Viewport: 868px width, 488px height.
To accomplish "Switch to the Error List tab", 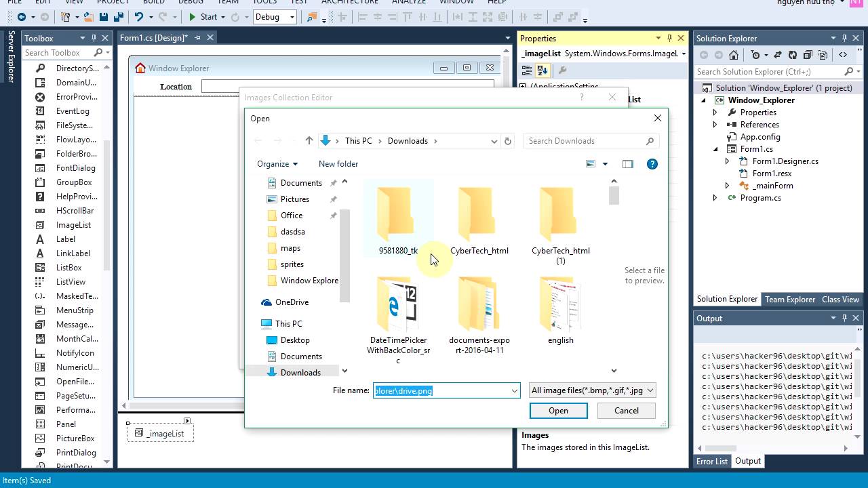I will pyautogui.click(x=712, y=461).
